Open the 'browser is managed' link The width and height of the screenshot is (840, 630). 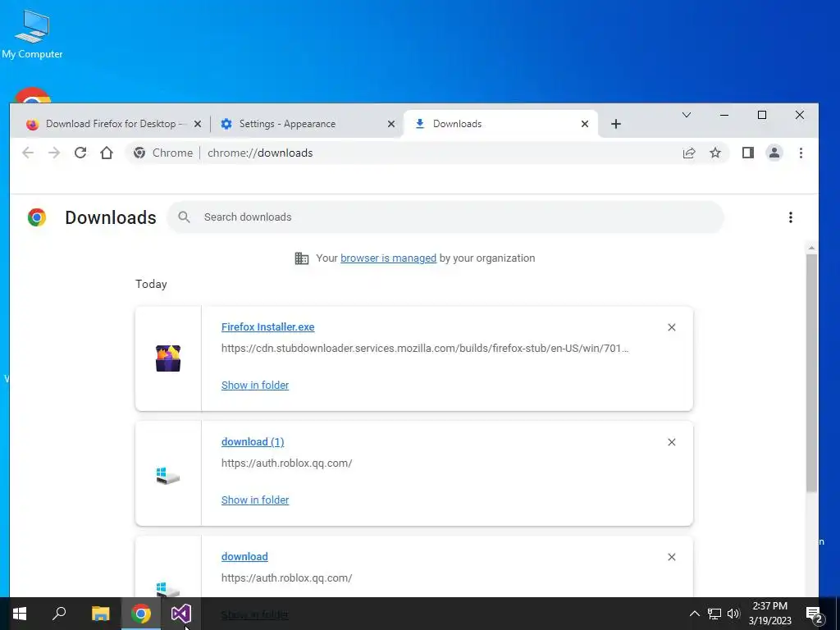point(388,258)
